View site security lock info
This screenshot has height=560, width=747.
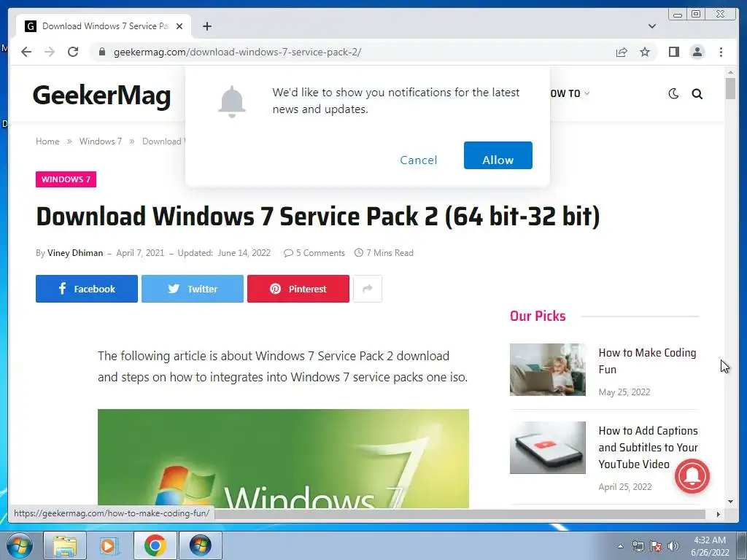coord(102,52)
